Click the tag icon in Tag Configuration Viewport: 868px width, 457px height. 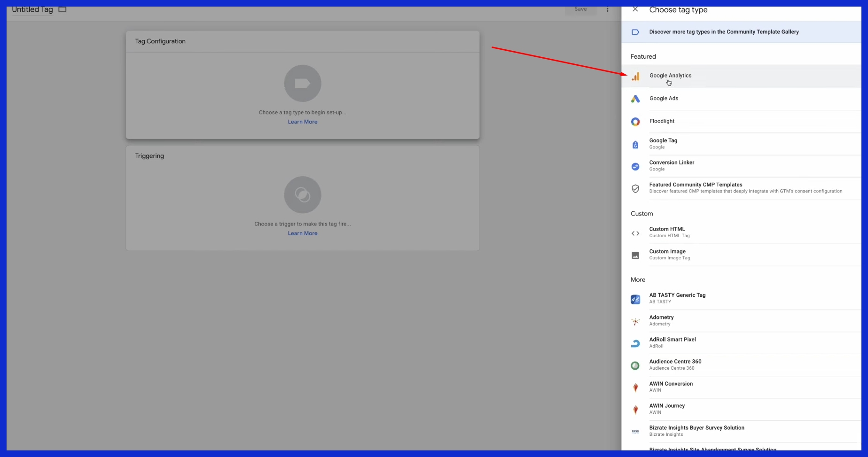pos(303,84)
